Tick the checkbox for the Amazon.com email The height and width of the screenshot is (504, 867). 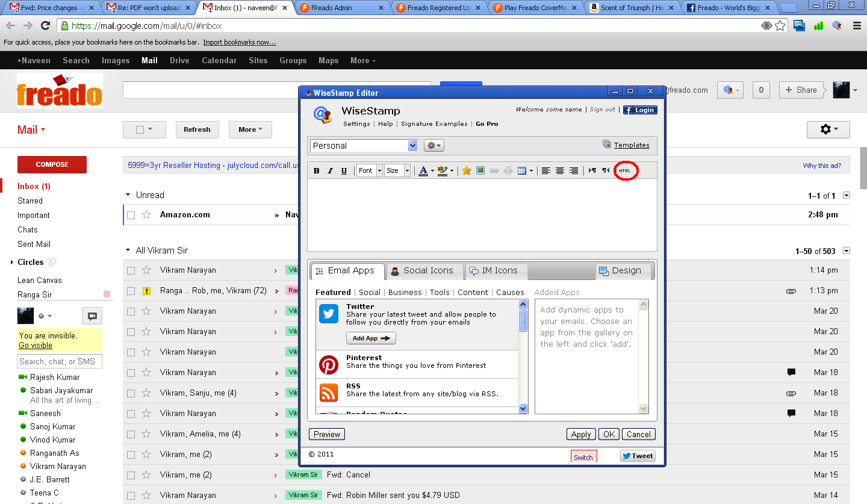131,215
